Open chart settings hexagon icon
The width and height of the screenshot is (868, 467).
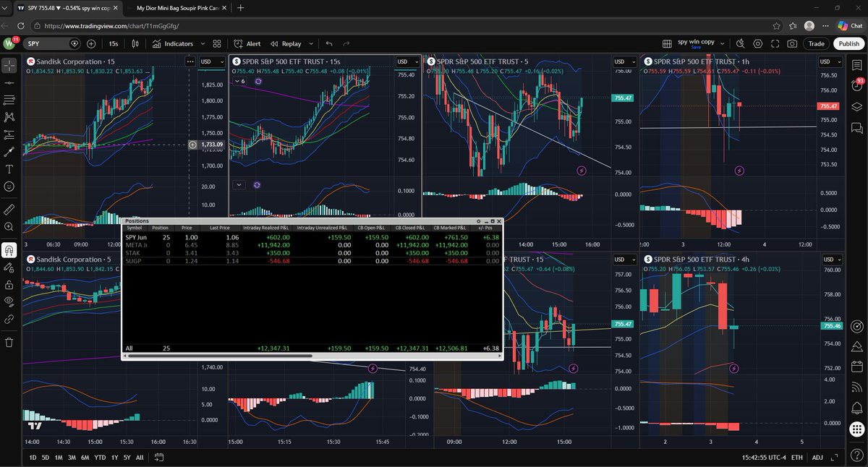pos(757,43)
